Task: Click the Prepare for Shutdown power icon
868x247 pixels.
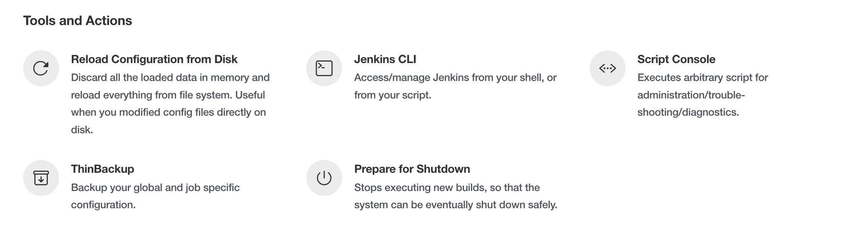Action: [x=324, y=178]
